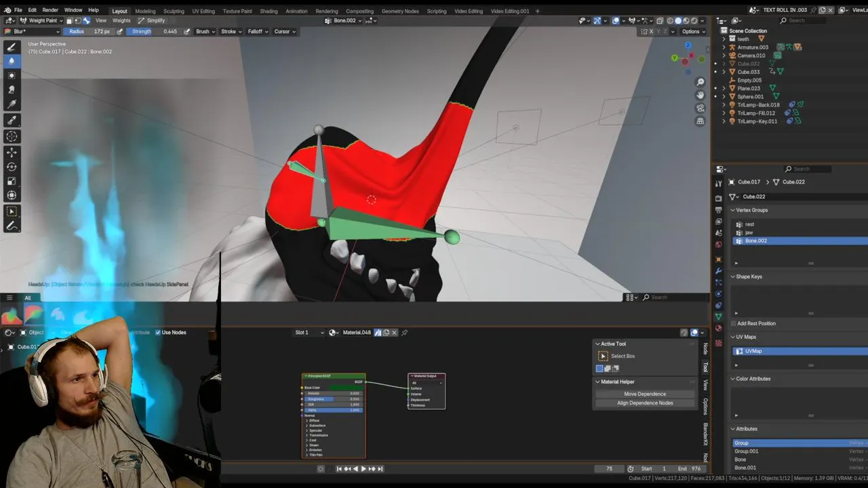Open the Render properties tab icon
The image size is (868, 488).
click(718, 198)
